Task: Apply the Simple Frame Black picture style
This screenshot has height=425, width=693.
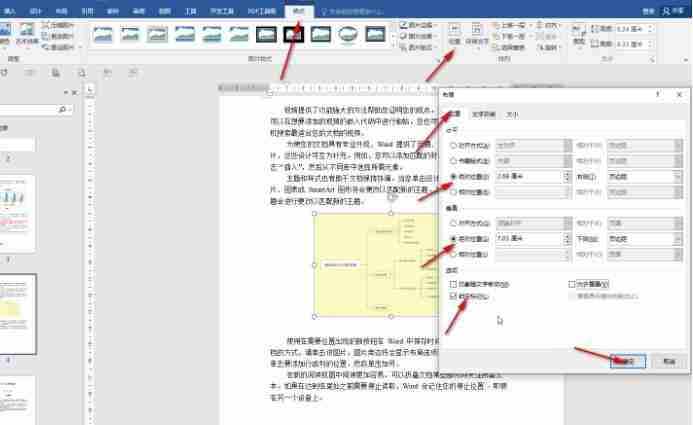Action: (321, 34)
